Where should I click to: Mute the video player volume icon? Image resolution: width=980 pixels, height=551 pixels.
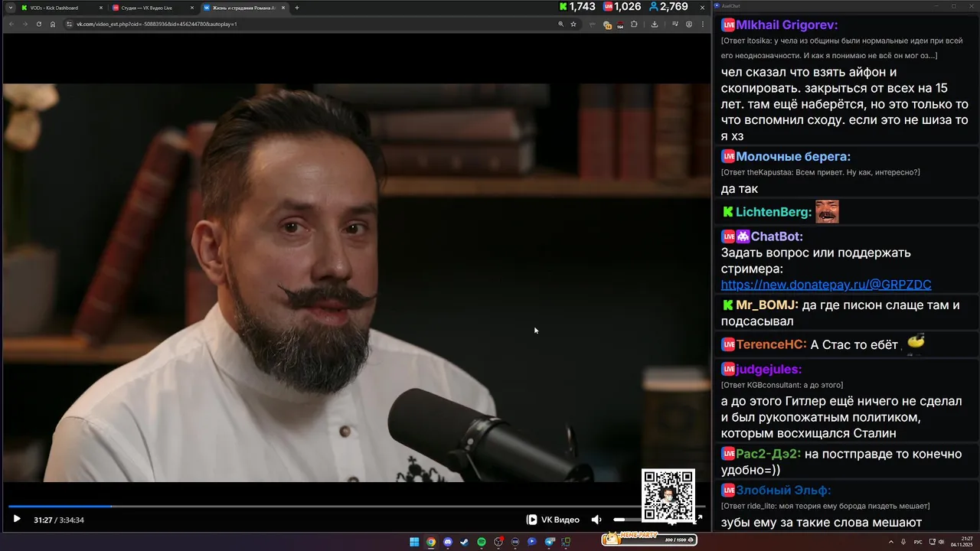tap(596, 520)
